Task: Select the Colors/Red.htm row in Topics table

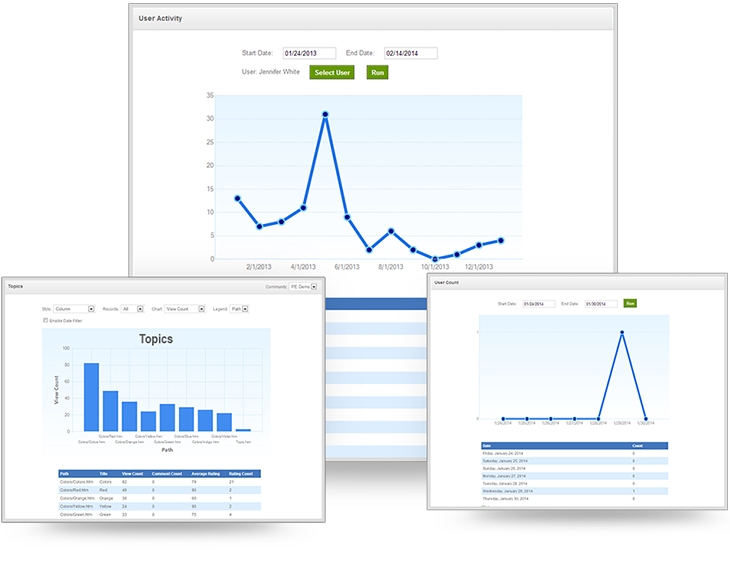Action: [160, 490]
